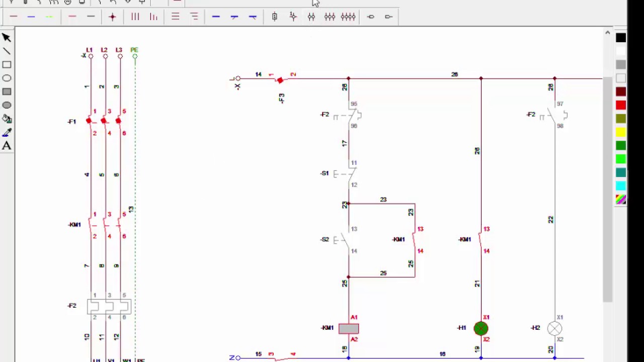This screenshot has height=362, width=644.
Task: Select the empty ellipse tool
Action: [7, 78]
